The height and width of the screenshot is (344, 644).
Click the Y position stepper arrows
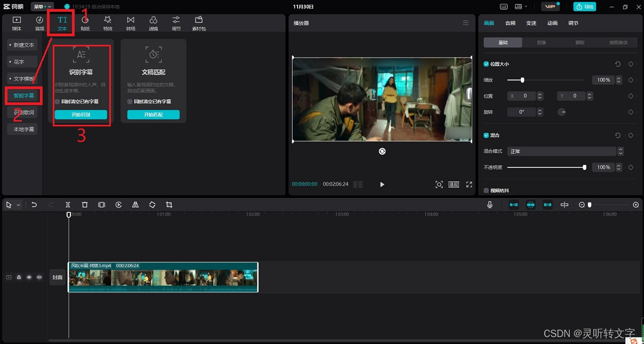coord(590,96)
